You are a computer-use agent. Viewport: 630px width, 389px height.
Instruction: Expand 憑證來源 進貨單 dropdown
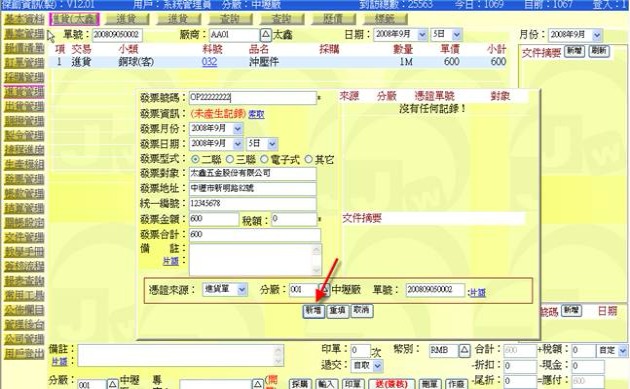[x=242, y=289]
